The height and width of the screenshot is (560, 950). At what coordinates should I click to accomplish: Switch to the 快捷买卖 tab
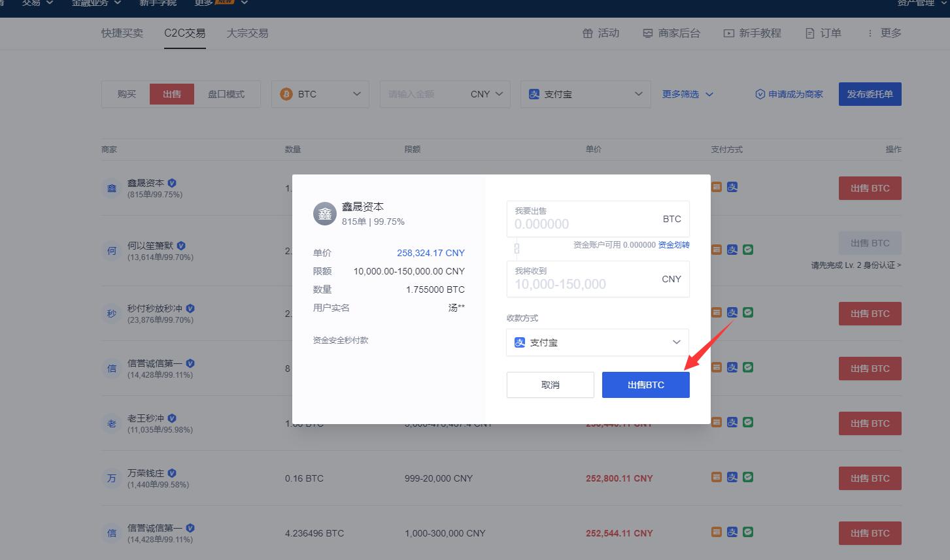(x=122, y=33)
